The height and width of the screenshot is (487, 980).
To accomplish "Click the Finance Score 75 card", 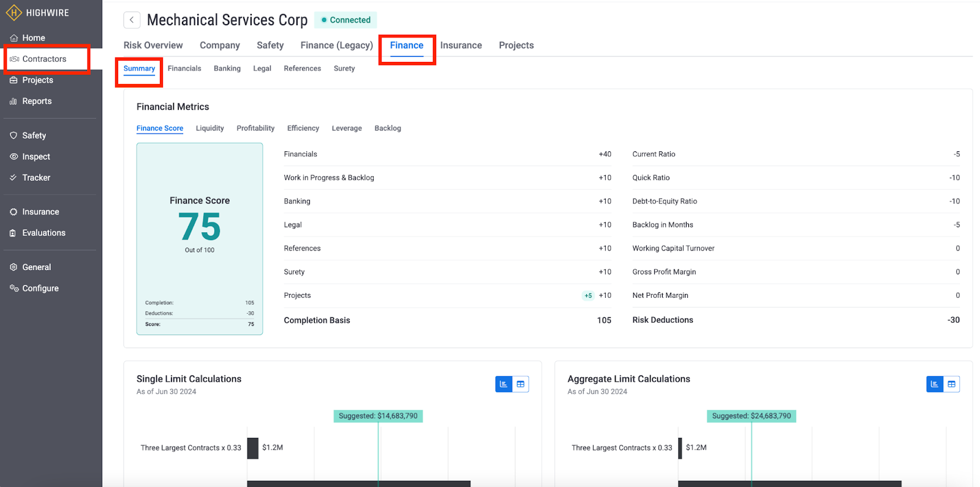I will (x=200, y=239).
